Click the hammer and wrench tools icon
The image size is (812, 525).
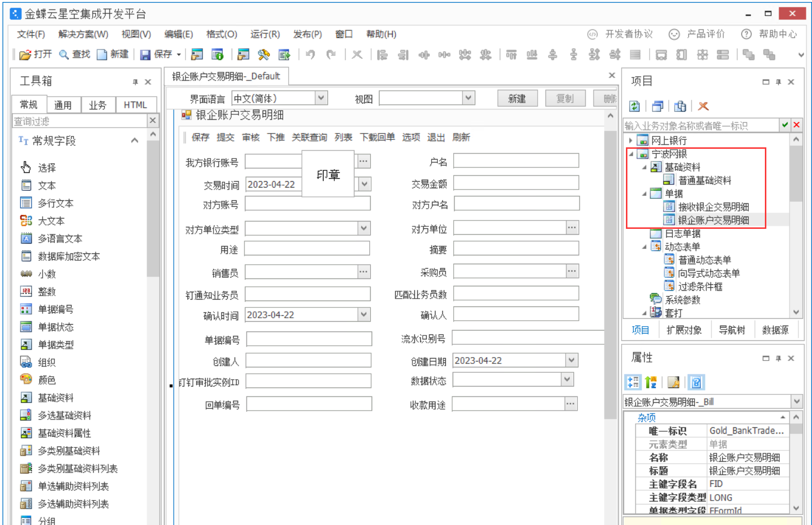(264, 55)
